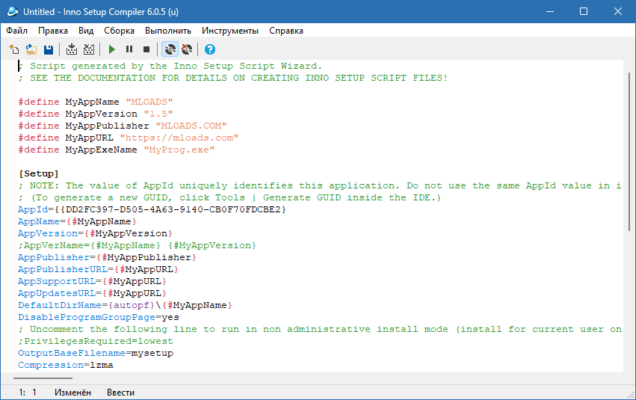Click the ;AppVerName commented line

pos(137,245)
